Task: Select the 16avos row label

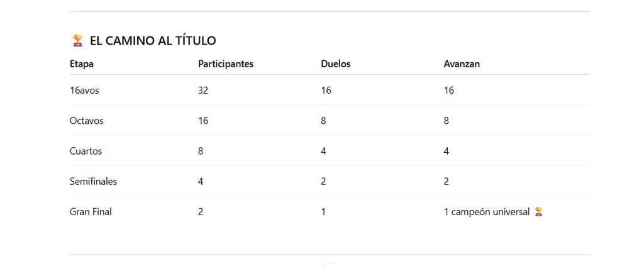Action: pos(84,91)
